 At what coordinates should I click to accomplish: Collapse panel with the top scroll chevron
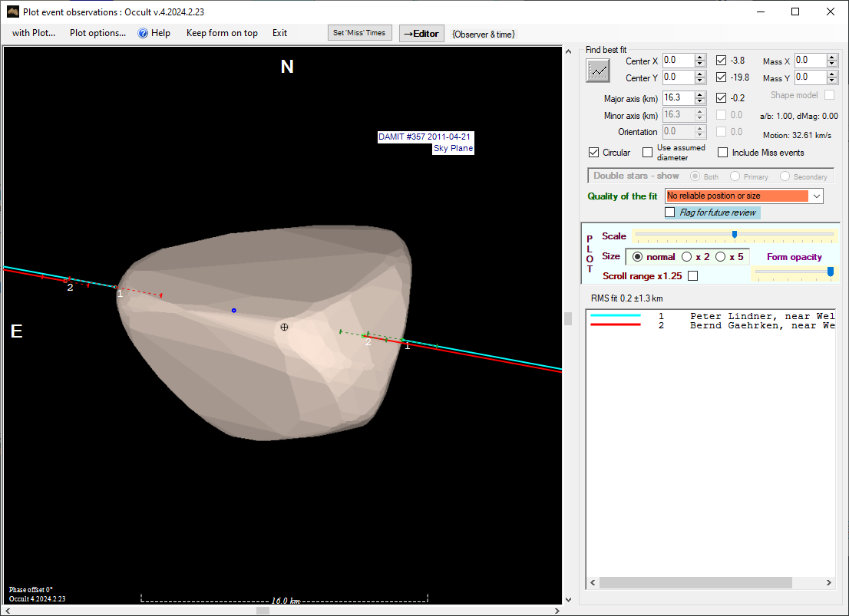pyautogui.click(x=569, y=52)
